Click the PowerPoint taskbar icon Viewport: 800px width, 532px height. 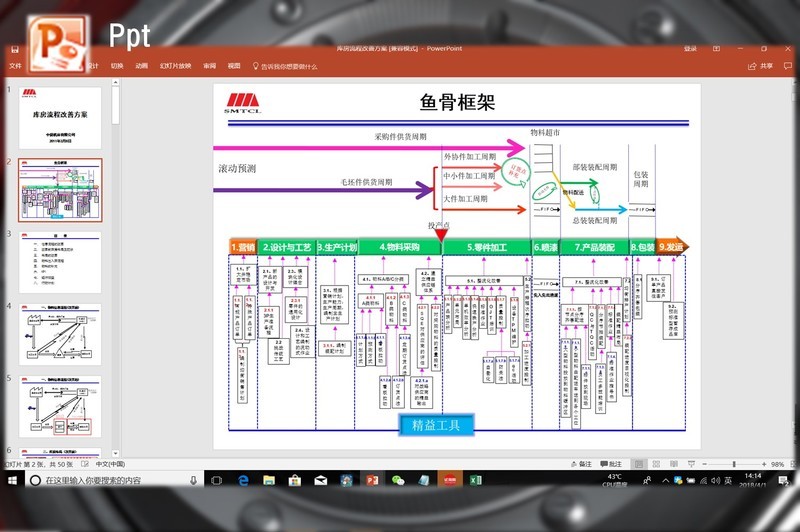[372, 480]
